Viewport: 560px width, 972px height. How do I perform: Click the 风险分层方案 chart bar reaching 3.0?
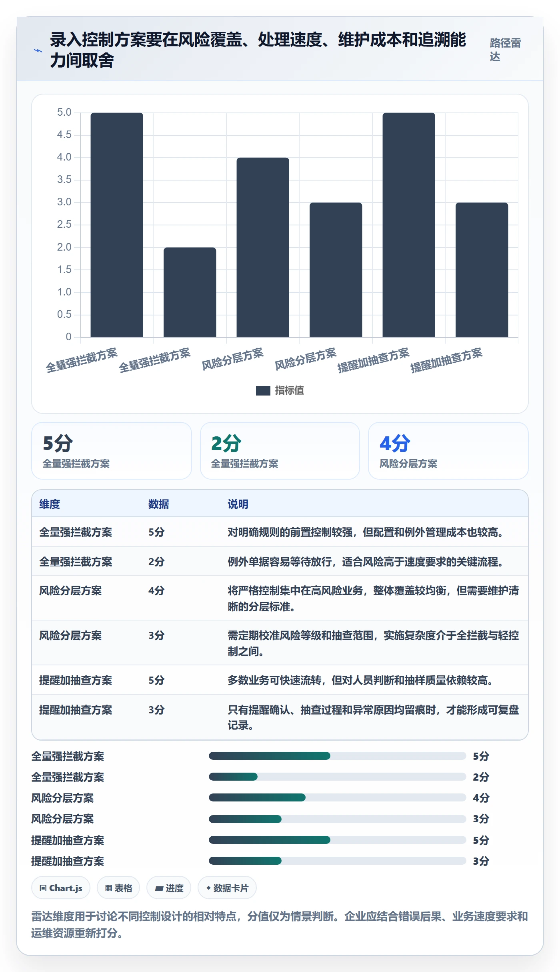point(336,269)
